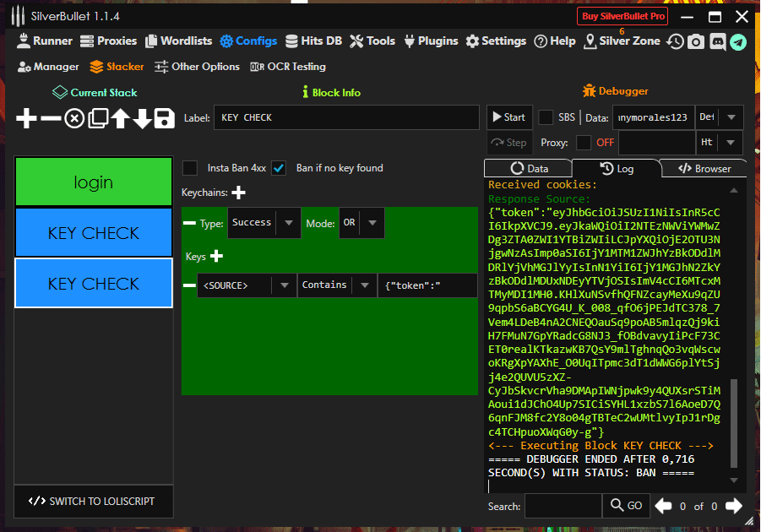
Task: Duplicate the selected block with copy icon
Action: tap(98, 119)
